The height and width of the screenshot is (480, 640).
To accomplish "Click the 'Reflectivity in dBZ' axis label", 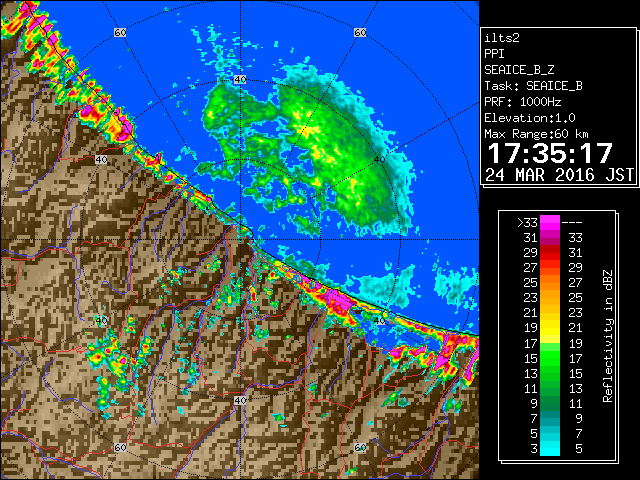I will click(608, 336).
